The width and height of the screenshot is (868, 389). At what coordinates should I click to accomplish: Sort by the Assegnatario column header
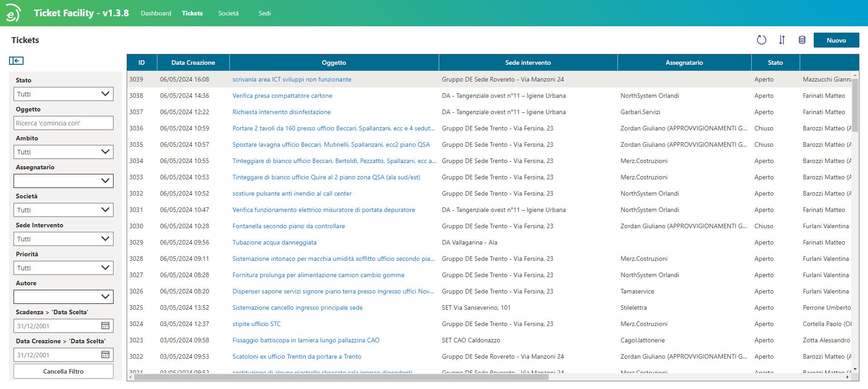(684, 62)
